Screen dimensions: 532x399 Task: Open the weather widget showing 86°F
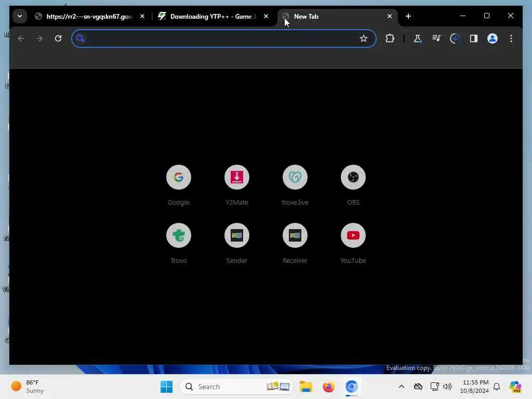tap(28, 387)
